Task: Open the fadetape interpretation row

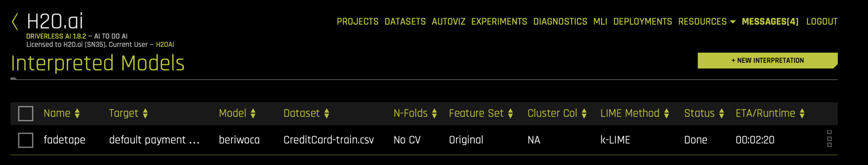Action: 424,140
